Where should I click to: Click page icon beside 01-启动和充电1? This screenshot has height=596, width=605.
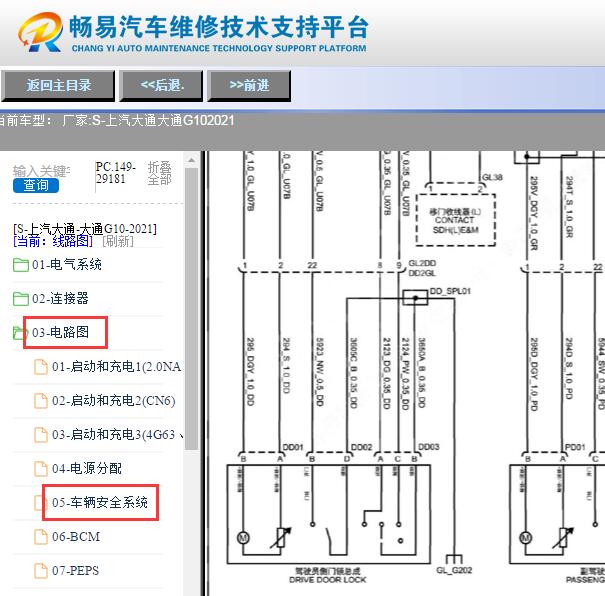tap(41, 367)
